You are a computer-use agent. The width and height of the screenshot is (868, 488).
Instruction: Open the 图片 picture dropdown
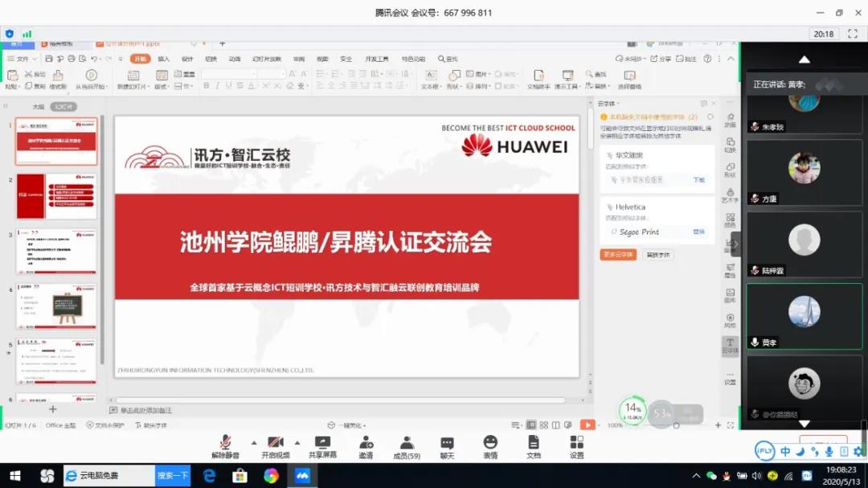point(479,74)
